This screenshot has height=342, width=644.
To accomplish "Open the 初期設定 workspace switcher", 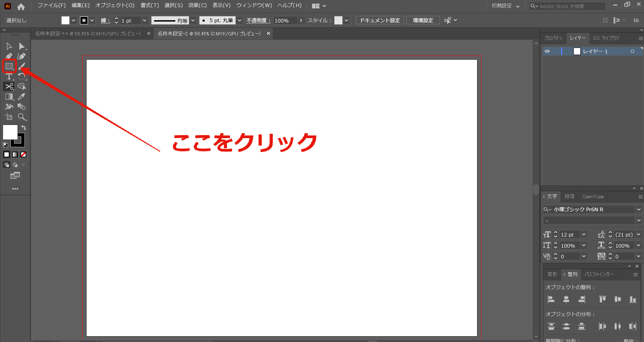I will click(505, 6).
